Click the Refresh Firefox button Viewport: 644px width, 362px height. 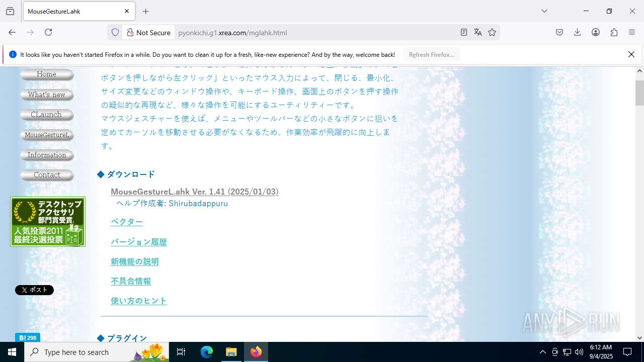pos(432,54)
